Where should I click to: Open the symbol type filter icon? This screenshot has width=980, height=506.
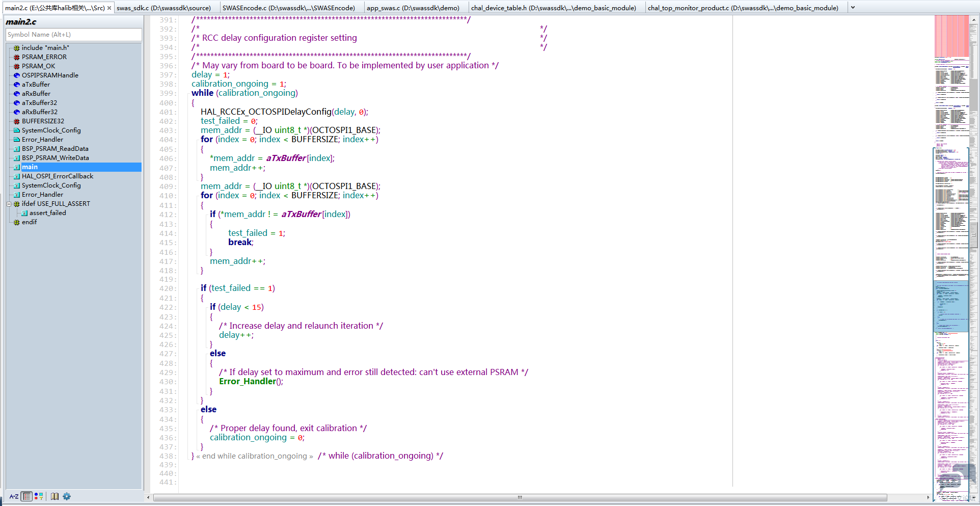tap(39, 496)
